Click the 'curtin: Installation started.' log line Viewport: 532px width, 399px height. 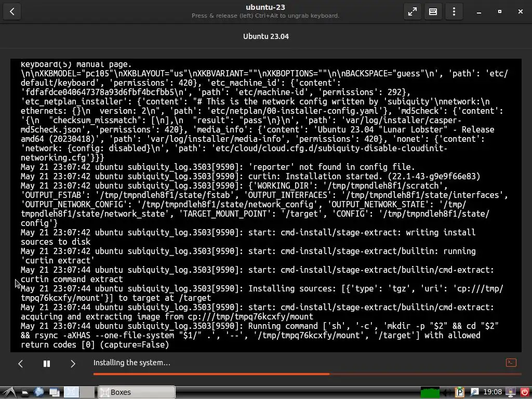click(250, 177)
